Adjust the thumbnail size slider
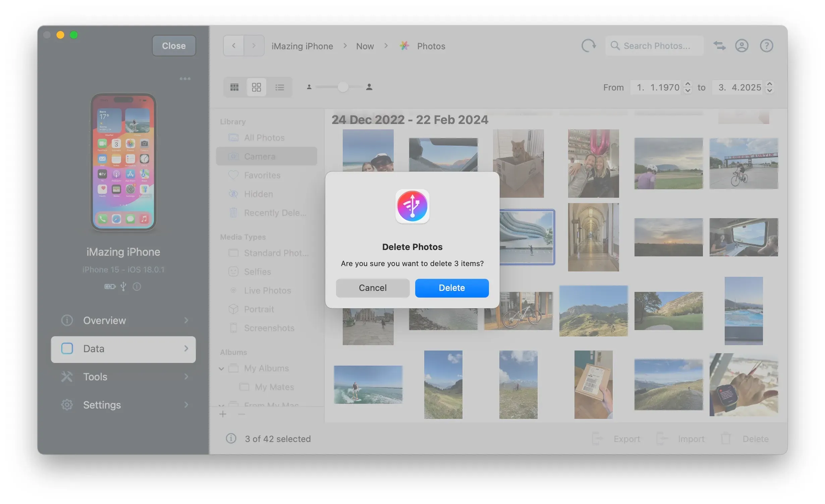The width and height of the screenshot is (825, 504). click(x=342, y=87)
